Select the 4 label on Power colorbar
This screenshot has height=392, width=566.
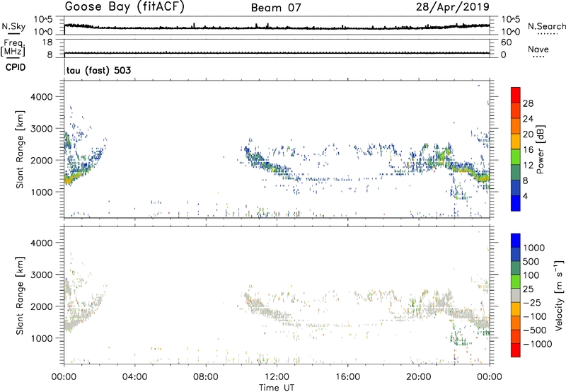[525, 196]
